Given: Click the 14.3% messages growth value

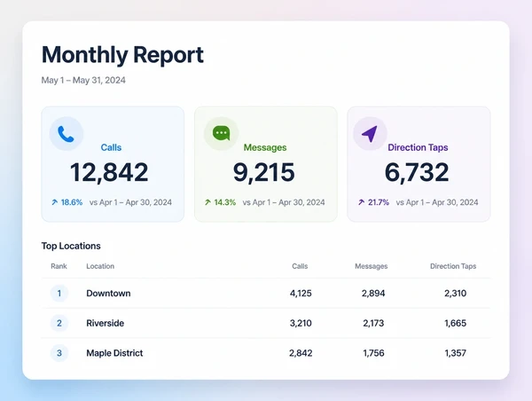Looking at the screenshot, I should (225, 202).
